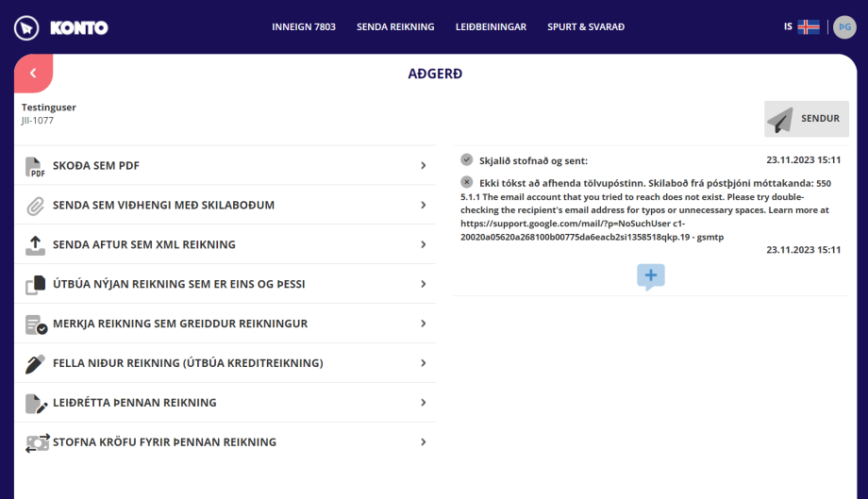The width and height of the screenshot is (868, 499).
Task: Click the pen icon for credit invoice
Action: (x=36, y=364)
